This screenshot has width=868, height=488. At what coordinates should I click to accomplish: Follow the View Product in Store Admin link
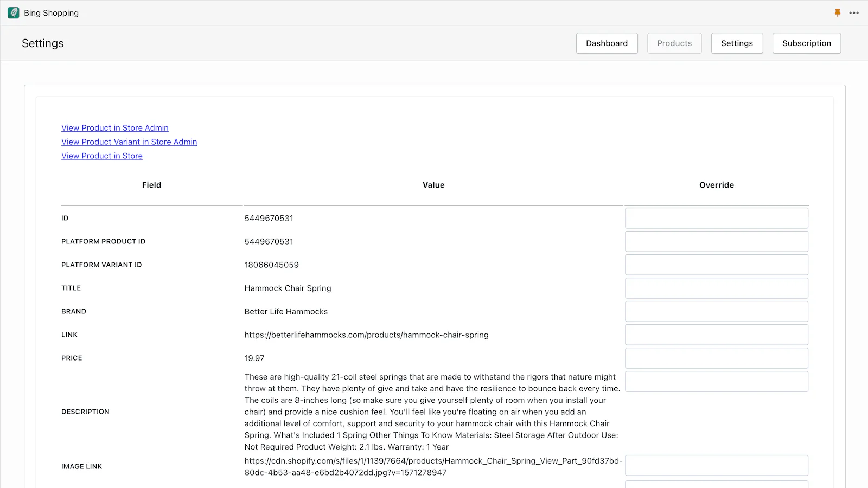click(115, 128)
